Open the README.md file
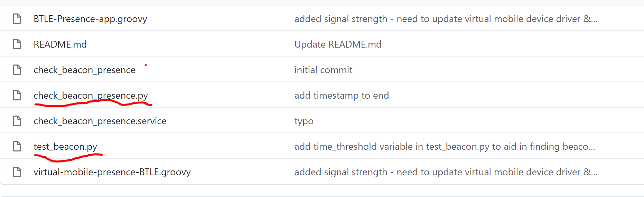 pos(60,44)
